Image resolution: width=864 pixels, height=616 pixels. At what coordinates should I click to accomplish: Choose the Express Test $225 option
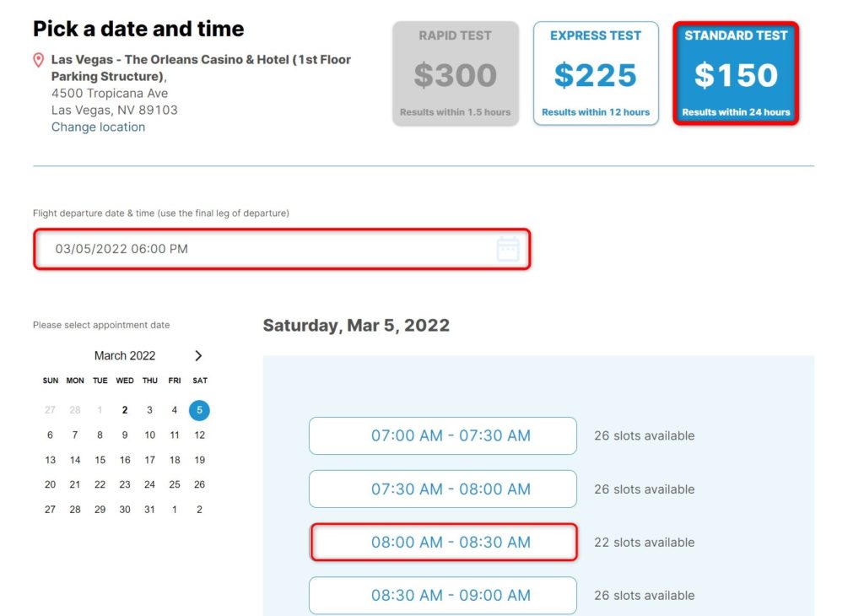click(596, 73)
